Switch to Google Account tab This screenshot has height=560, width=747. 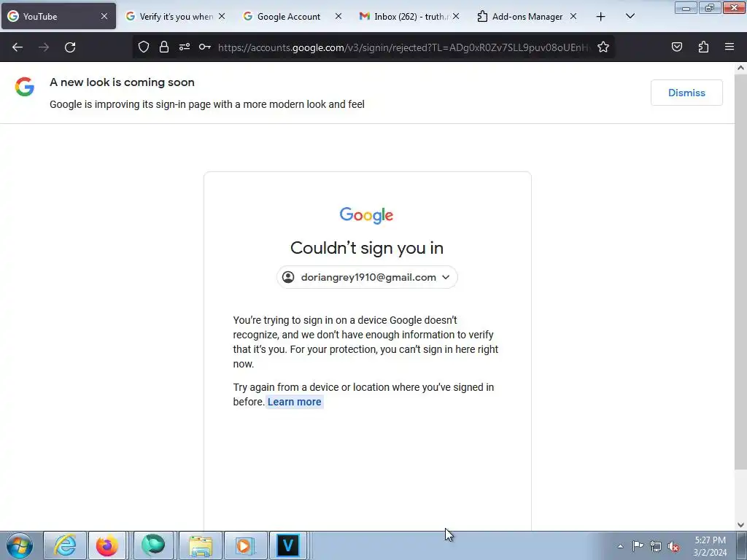point(292,16)
